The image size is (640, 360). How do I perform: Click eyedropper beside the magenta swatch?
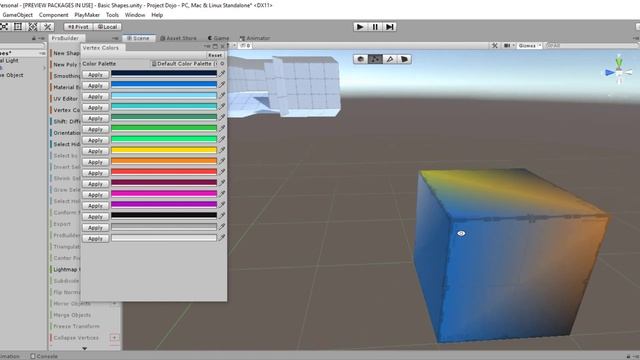click(x=222, y=194)
